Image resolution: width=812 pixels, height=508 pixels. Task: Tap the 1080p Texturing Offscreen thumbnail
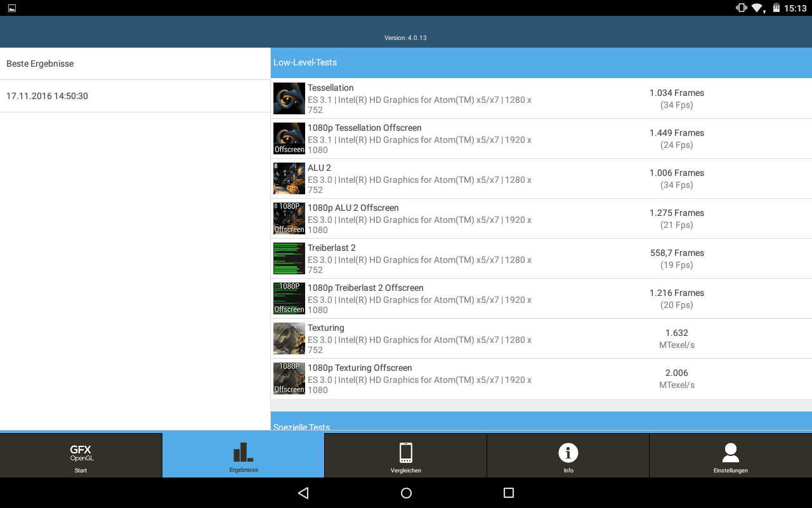289,378
